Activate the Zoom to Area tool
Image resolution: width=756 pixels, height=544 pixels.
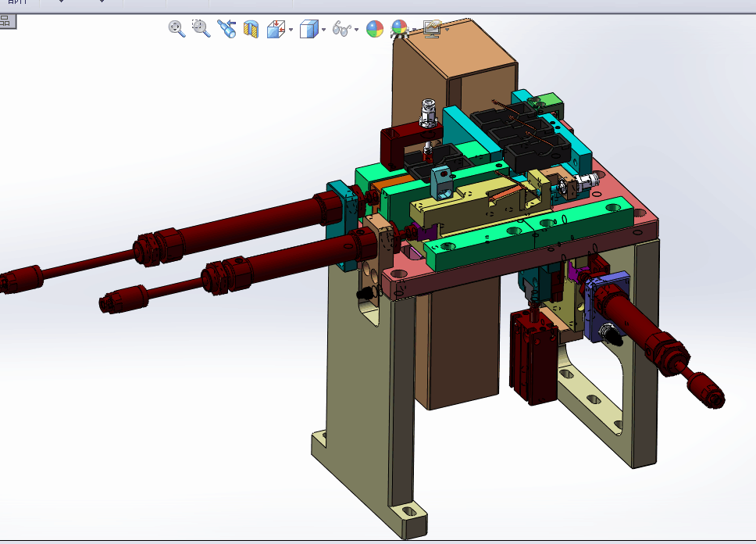[201, 28]
